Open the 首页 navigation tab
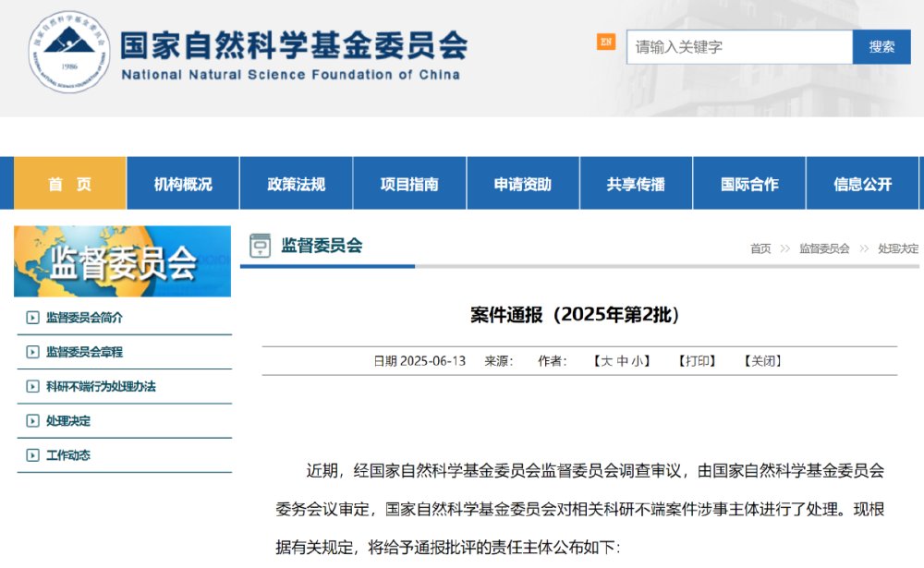The width and height of the screenshot is (924, 568). 70,183
